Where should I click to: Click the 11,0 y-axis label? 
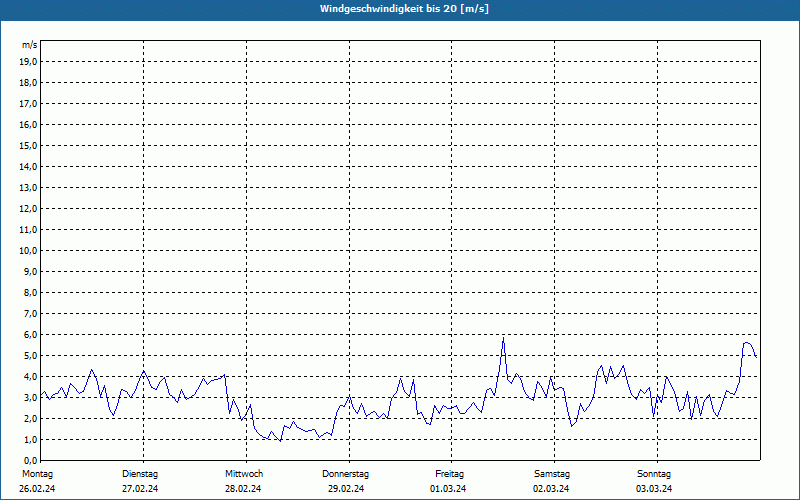tap(28, 230)
